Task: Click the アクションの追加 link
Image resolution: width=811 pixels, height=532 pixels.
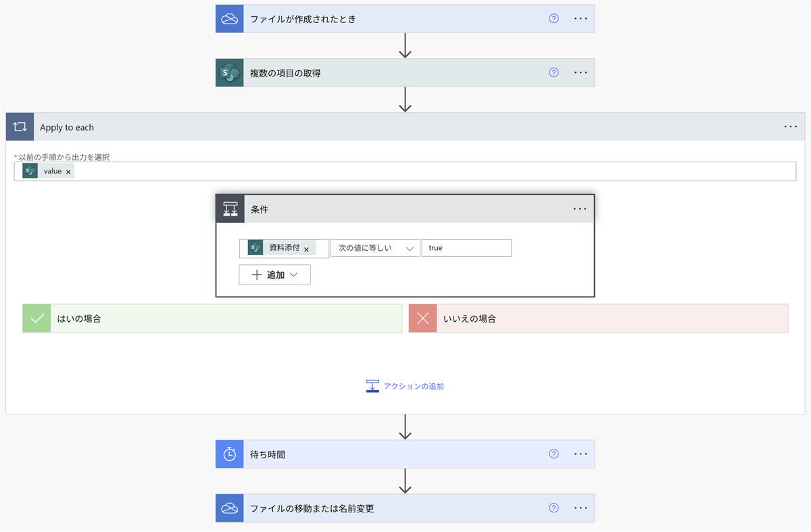Action: coord(405,387)
